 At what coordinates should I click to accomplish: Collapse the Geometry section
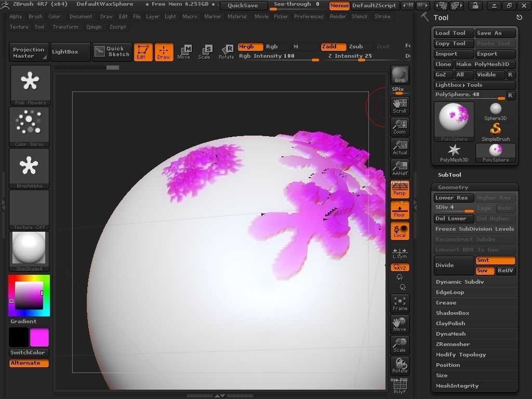click(x=453, y=187)
